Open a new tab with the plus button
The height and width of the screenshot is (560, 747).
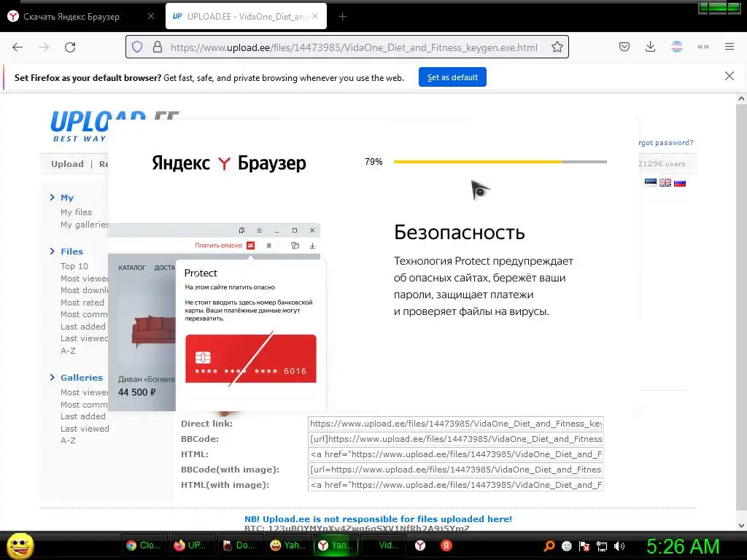(342, 17)
